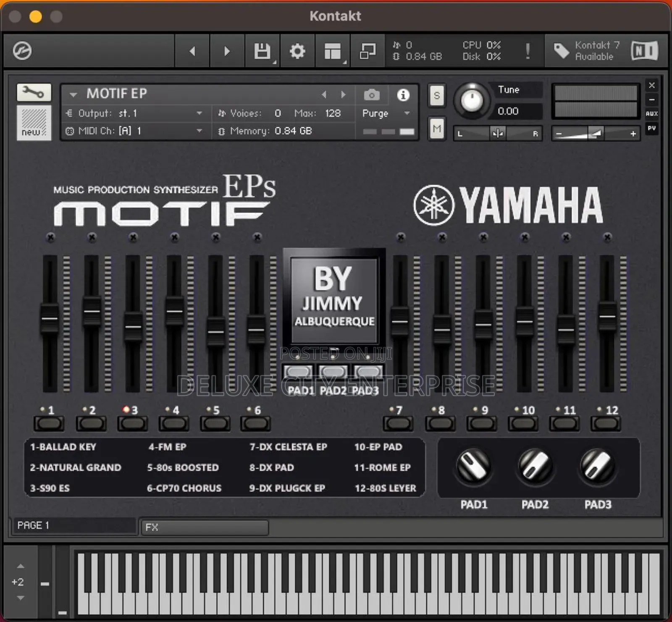Open the Output st. 1 dropdown

pyautogui.click(x=134, y=113)
